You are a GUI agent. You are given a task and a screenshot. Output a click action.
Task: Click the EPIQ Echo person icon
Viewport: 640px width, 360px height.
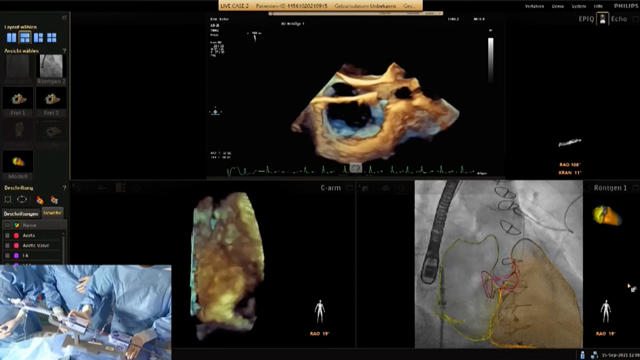click(602, 19)
